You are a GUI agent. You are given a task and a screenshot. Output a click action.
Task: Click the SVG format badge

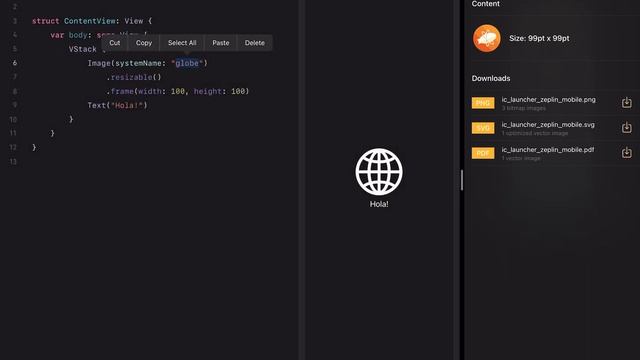[483, 128]
